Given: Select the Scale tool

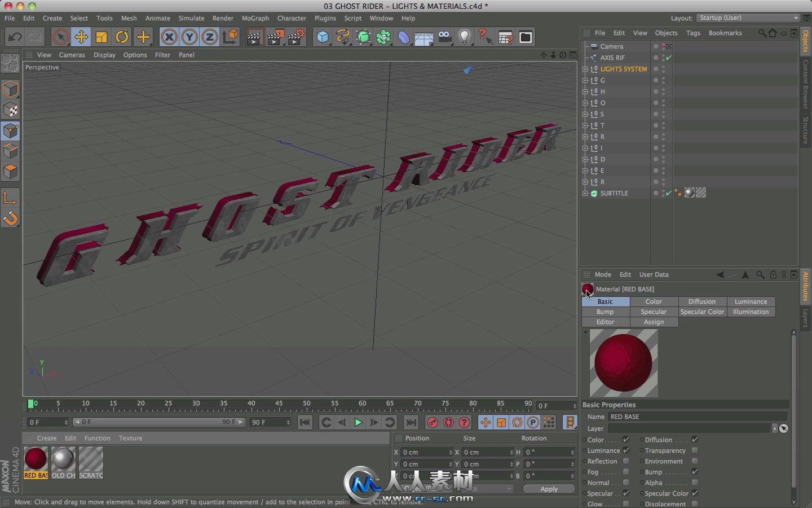Looking at the screenshot, I should (101, 37).
